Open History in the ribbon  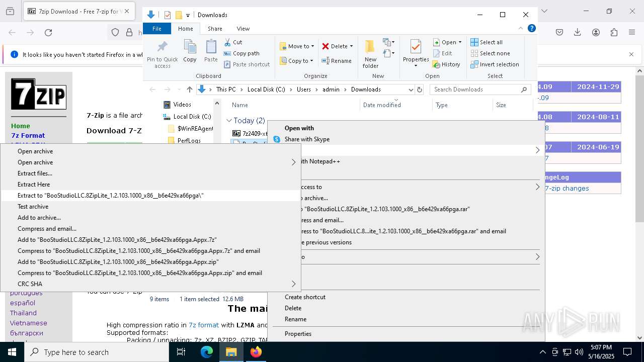click(446, 64)
